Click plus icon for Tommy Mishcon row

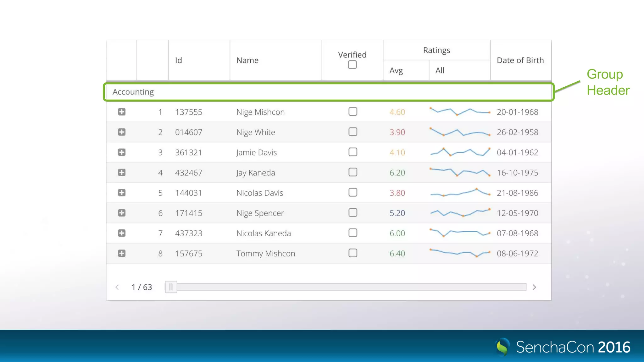pyautogui.click(x=122, y=253)
